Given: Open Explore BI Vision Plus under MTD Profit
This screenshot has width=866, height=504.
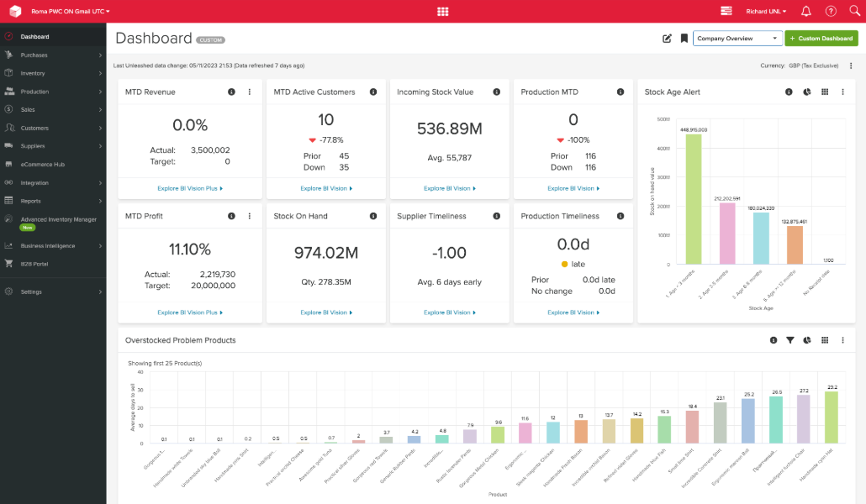Looking at the screenshot, I should [189, 312].
